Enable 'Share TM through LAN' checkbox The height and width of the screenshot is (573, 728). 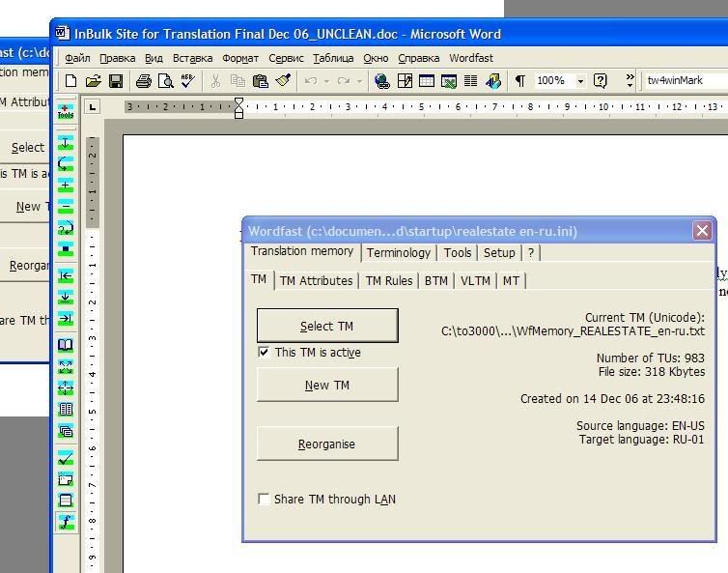coord(264,500)
